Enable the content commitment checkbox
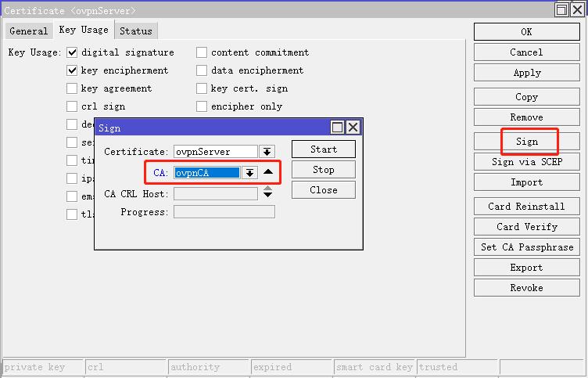 click(202, 52)
